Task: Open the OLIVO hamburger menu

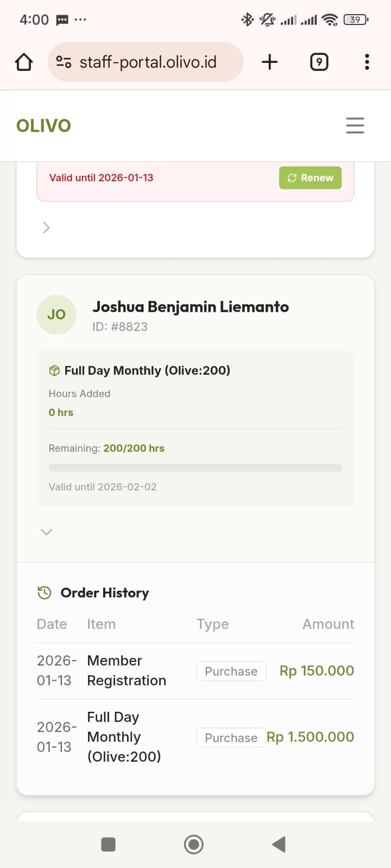Action: coord(355,125)
